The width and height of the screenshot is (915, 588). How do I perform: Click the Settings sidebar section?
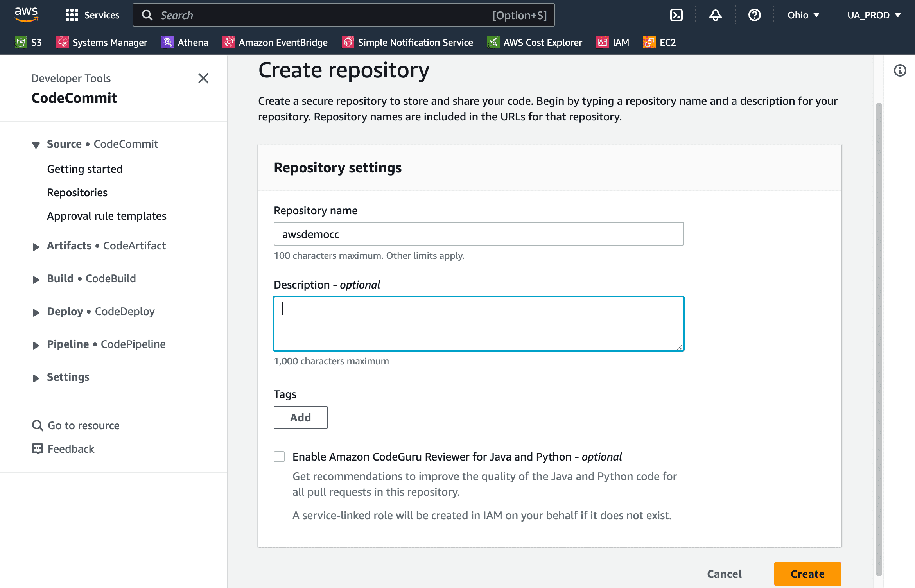(x=67, y=376)
